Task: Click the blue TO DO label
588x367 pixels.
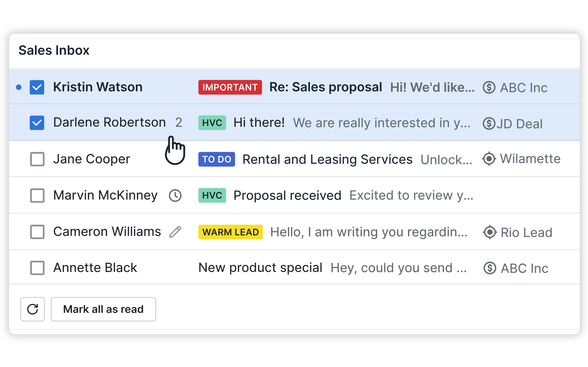Action: [216, 159]
